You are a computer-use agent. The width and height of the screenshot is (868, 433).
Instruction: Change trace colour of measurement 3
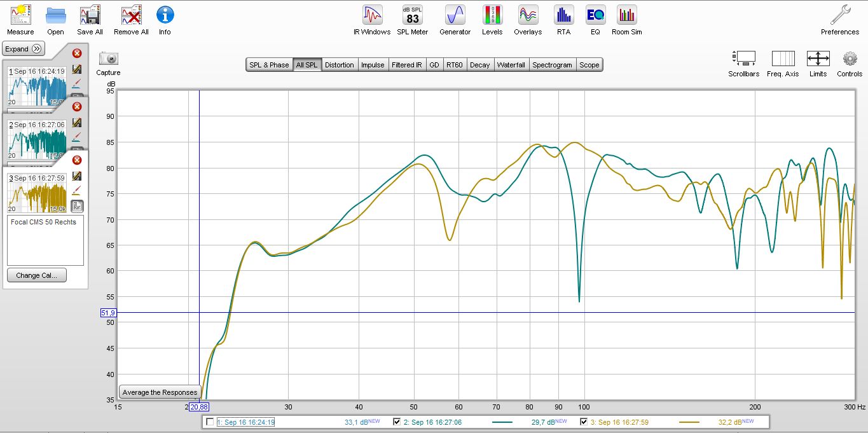tap(77, 190)
